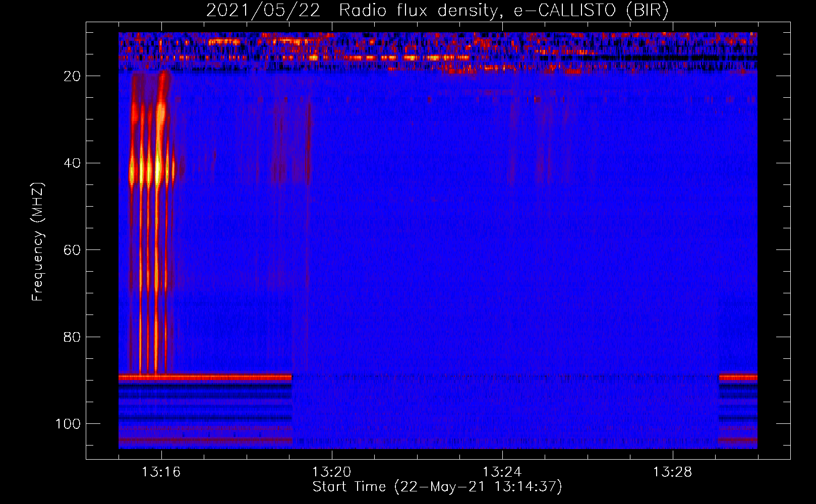Click the 13:20 time axis label

click(x=331, y=472)
